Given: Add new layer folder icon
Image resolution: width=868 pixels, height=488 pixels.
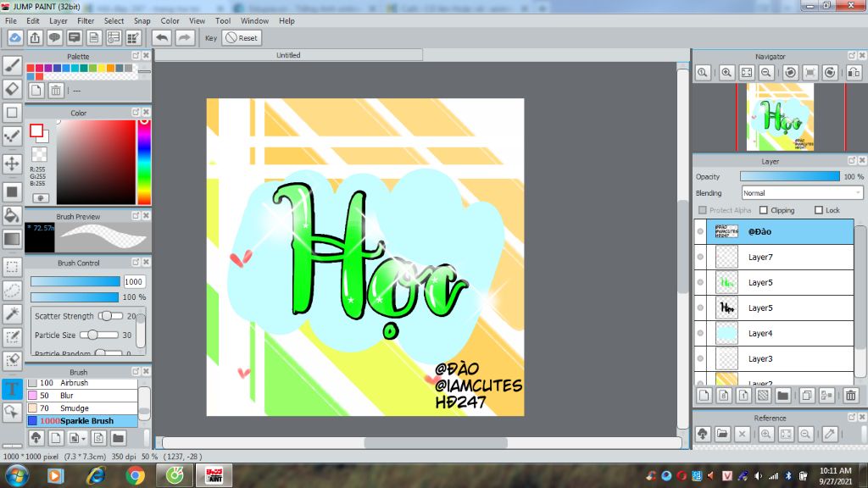Looking at the screenshot, I should (782, 395).
